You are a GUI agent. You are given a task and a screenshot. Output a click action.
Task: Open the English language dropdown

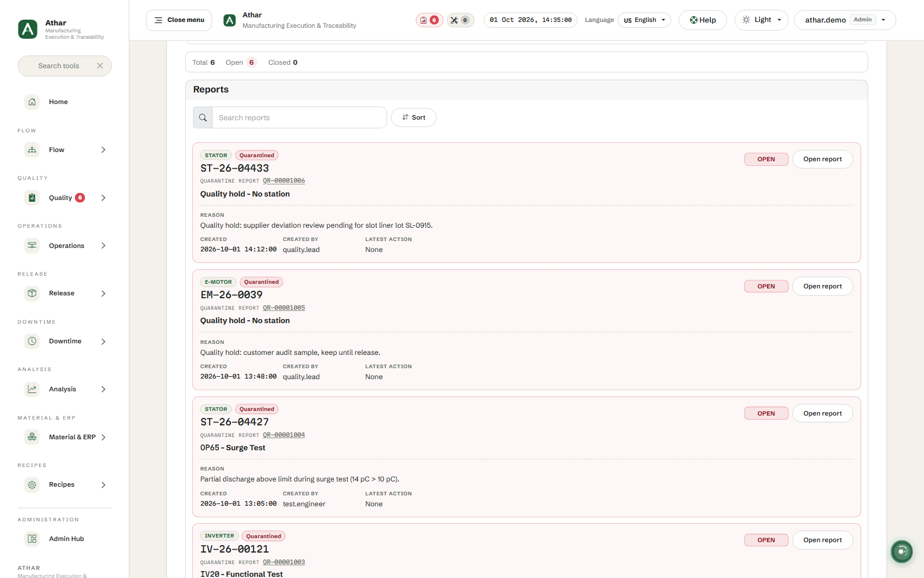(x=644, y=20)
